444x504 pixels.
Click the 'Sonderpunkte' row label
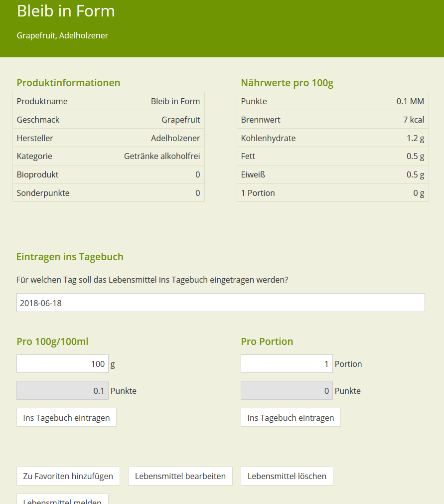pyautogui.click(x=43, y=193)
